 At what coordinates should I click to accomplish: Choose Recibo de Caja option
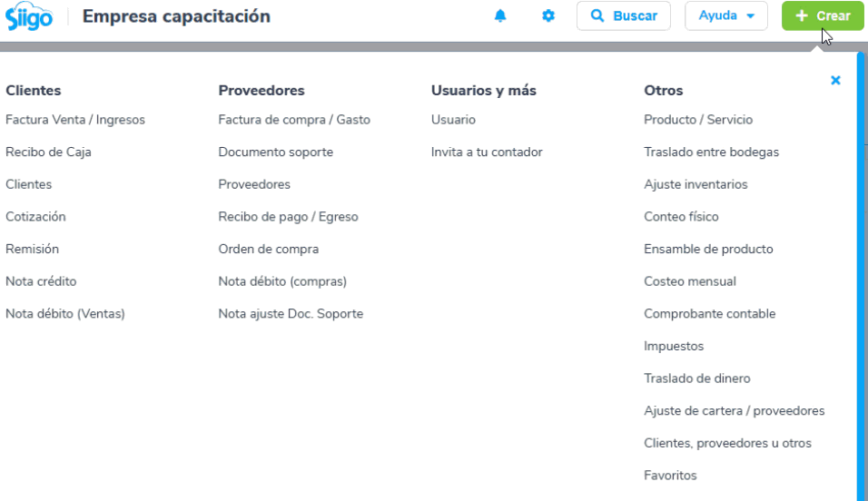48,152
